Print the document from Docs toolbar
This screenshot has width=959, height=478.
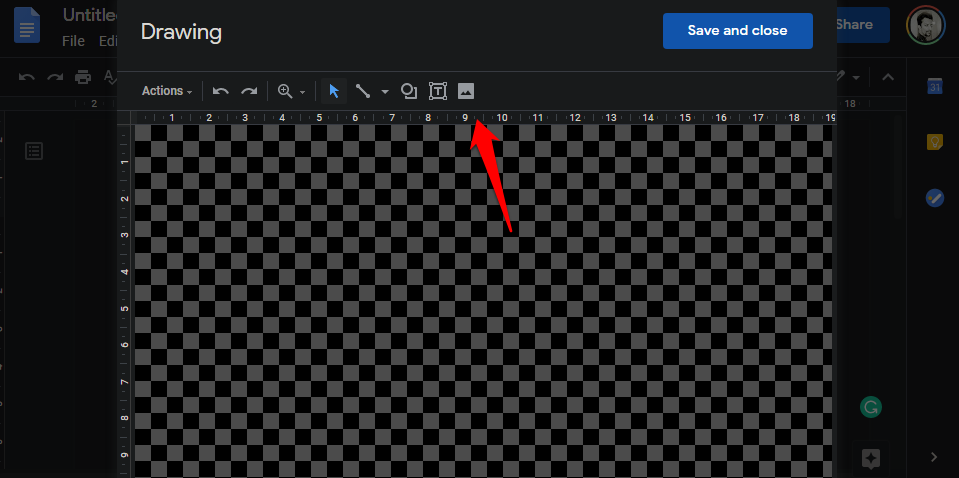click(83, 77)
